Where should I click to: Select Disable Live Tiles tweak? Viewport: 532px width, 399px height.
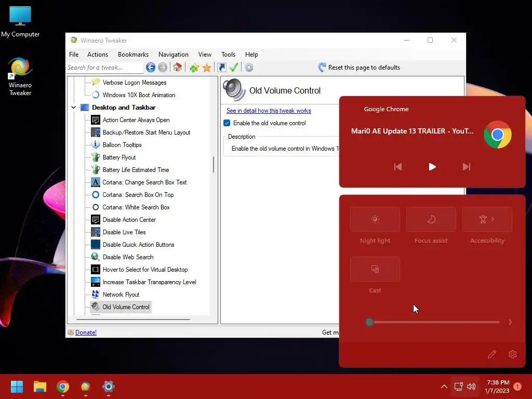pyautogui.click(x=124, y=232)
